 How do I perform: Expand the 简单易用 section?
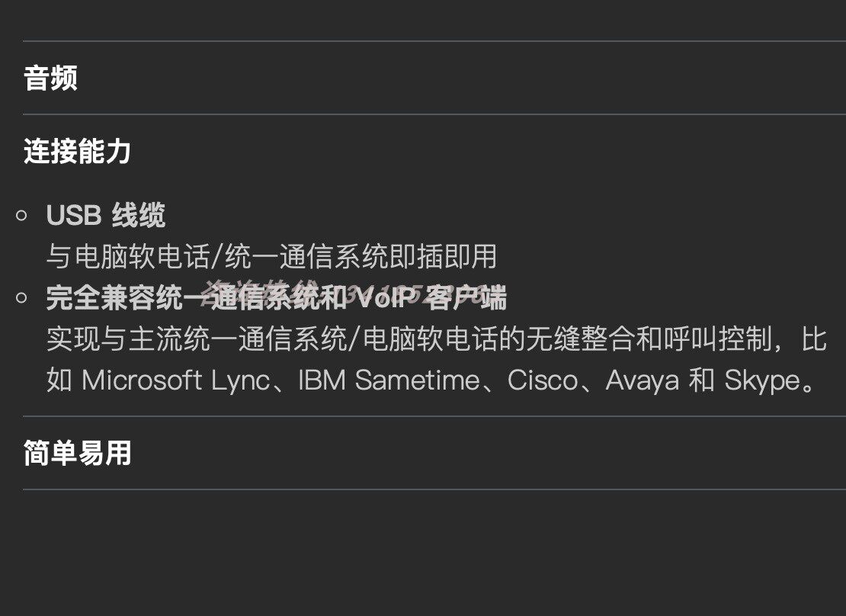[x=77, y=454]
